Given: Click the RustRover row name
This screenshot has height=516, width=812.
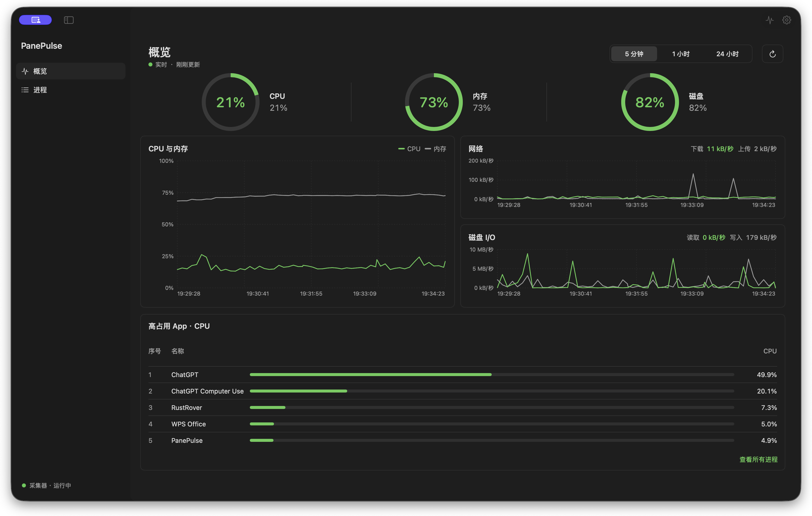Looking at the screenshot, I should (x=186, y=407).
